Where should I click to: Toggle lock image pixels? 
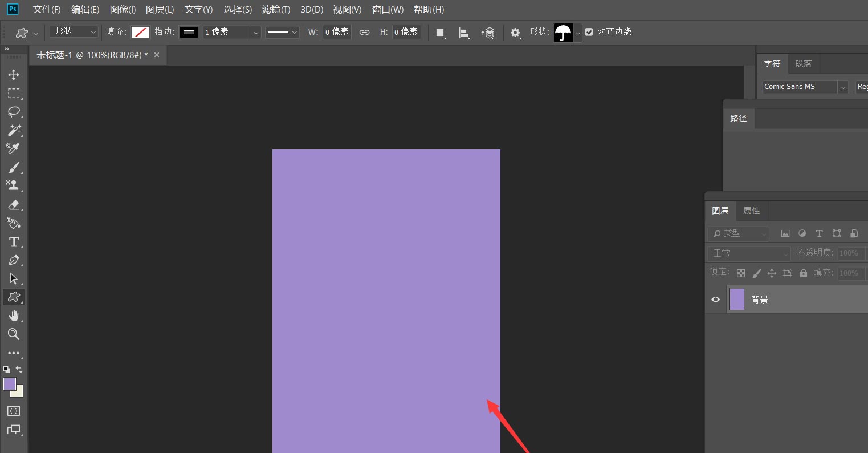click(x=756, y=273)
